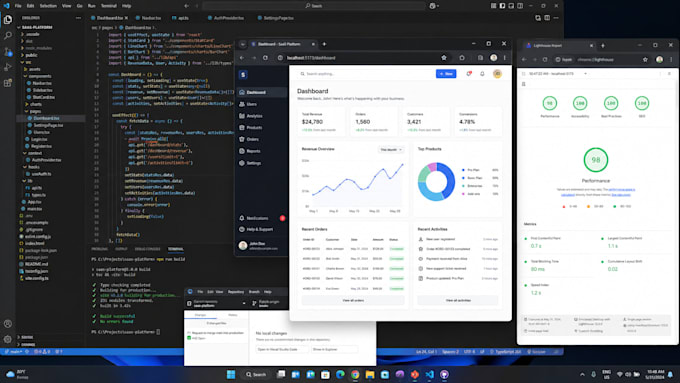Click the Products icon in dashboard sidebar

242,128
